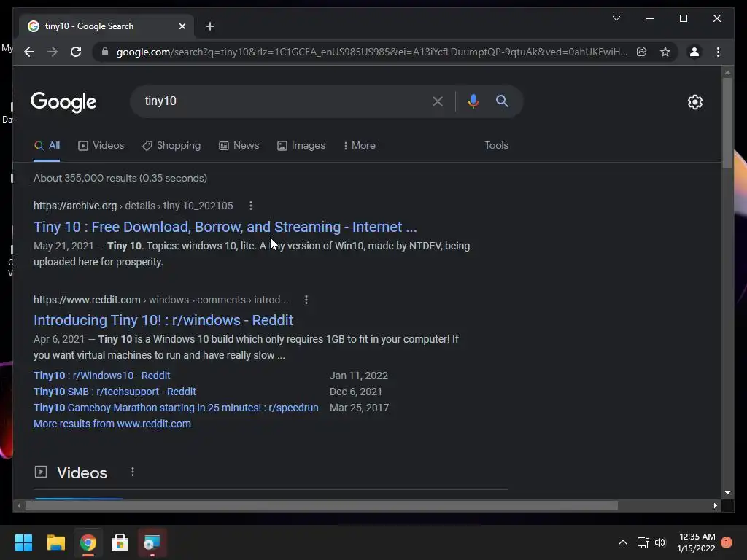
Task: Reload the page with refresh icon
Action: [x=76, y=52]
